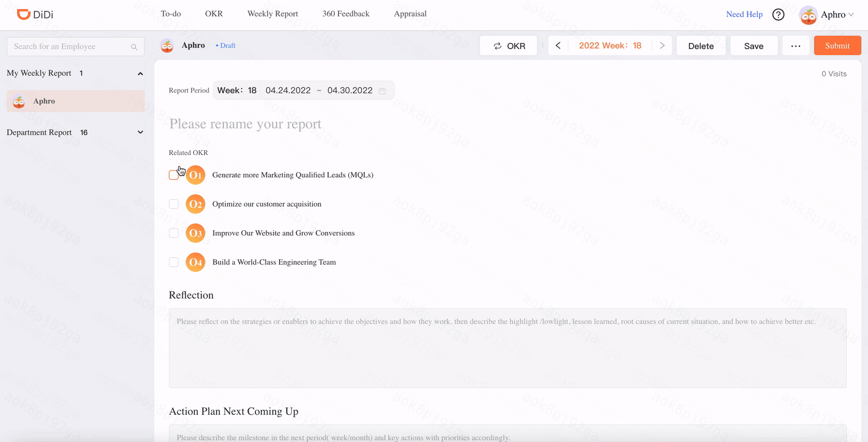
Task: Click the O1 objective badge
Action: tap(196, 175)
